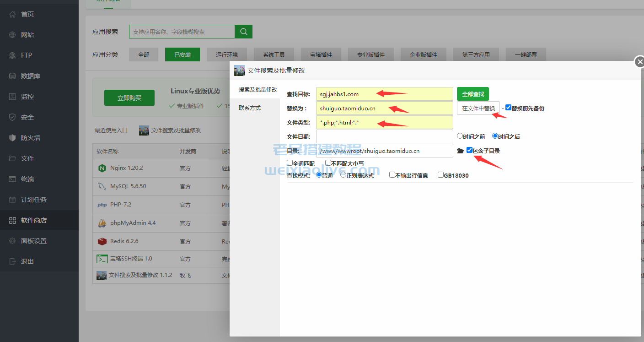The height and width of the screenshot is (342, 644).
Task: Click the Redis red cube icon
Action: click(102, 241)
